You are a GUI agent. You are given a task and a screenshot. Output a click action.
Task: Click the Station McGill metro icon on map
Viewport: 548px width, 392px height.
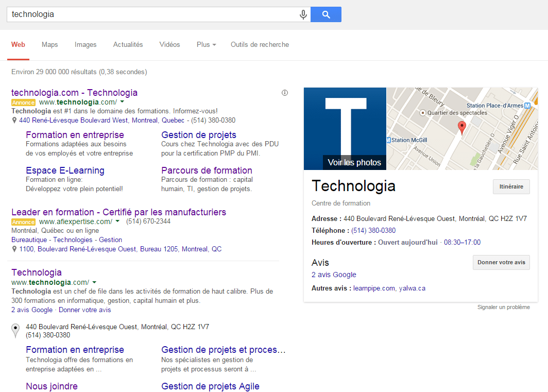[x=389, y=140]
